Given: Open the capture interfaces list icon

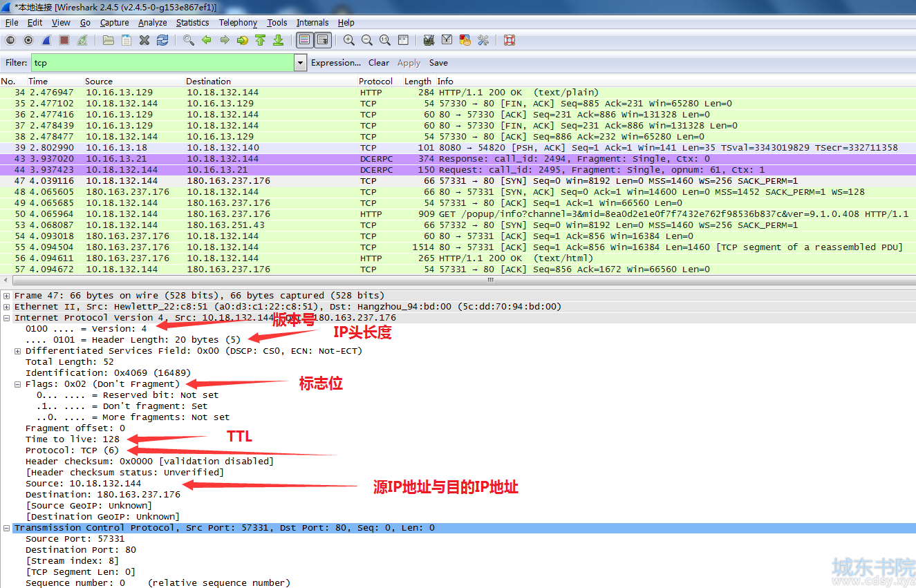Looking at the screenshot, I should [10, 40].
